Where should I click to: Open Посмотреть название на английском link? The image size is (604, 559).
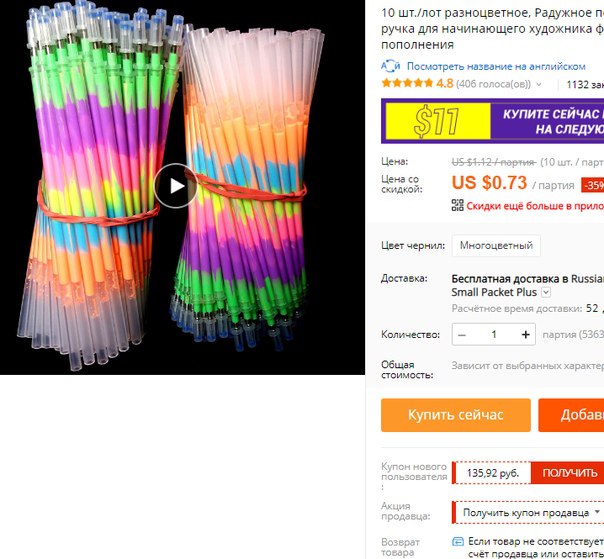(x=496, y=66)
